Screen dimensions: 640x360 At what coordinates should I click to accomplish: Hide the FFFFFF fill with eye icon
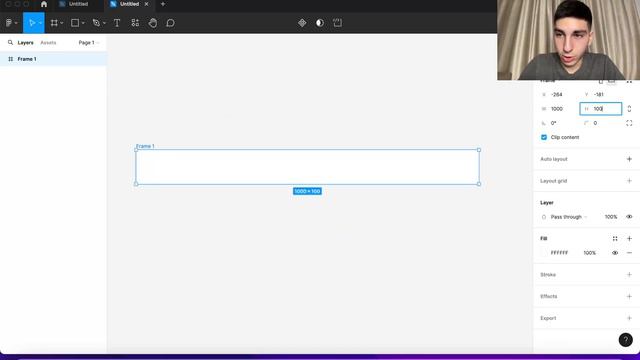pyautogui.click(x=615, y=253)
